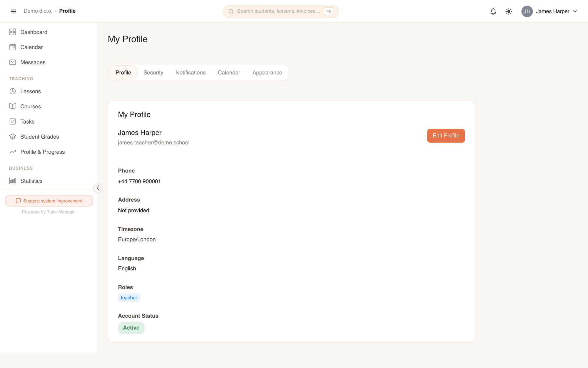Expand the James Harper user dropdown chevron
The height and width of the screenshot is (368, 588).
(x=575, y=11)
